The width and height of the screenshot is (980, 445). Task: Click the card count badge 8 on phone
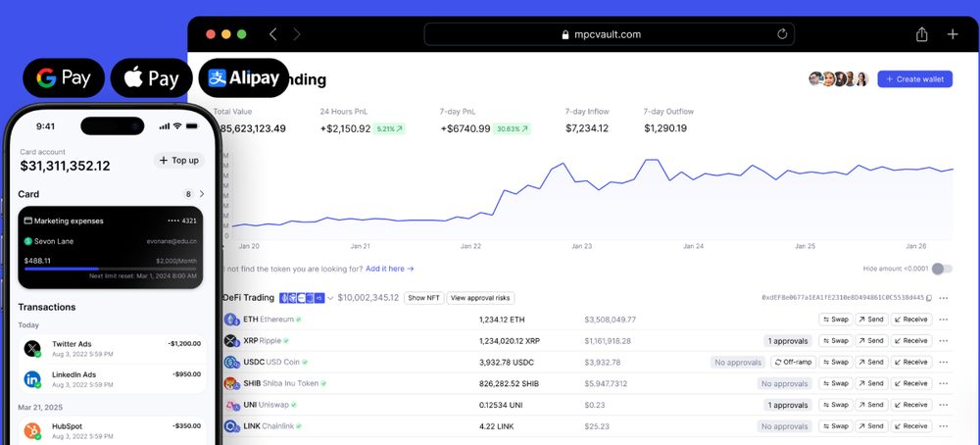click(188, 194)
